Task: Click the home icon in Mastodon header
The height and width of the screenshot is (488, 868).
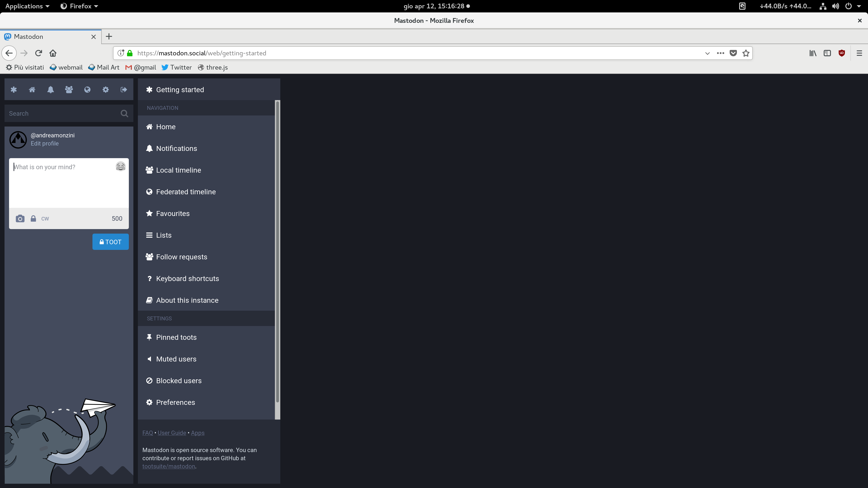Action: click(32, 90)
